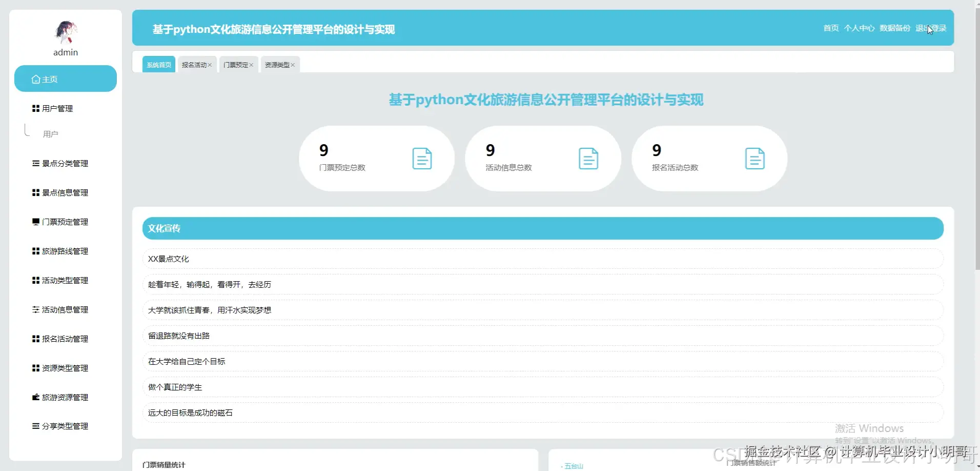
Task: Click the 活动信息总数 count label
Action: [x=508, y=167]
